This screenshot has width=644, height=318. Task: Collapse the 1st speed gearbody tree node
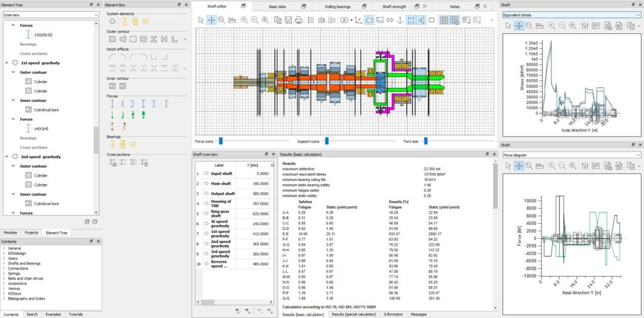[x=6, y=63]
